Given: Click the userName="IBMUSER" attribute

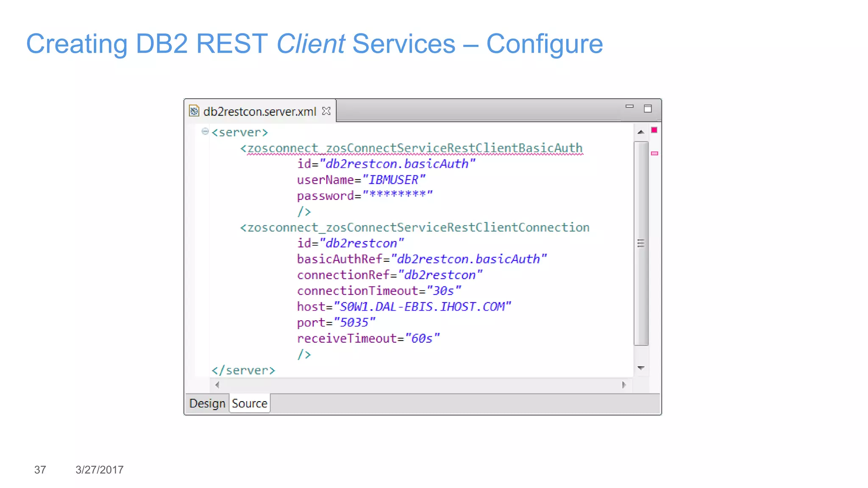Looking at the screenshot, I should click(361, 180).
